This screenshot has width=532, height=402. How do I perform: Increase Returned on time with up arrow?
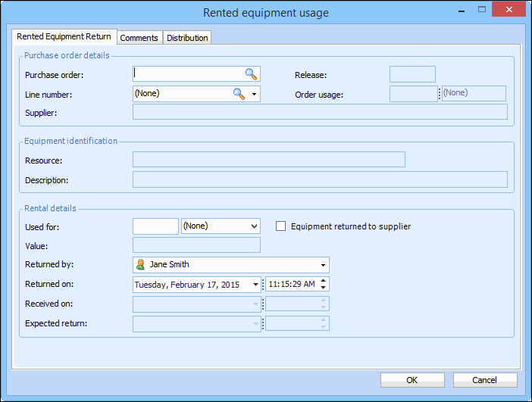click(324, 281)
